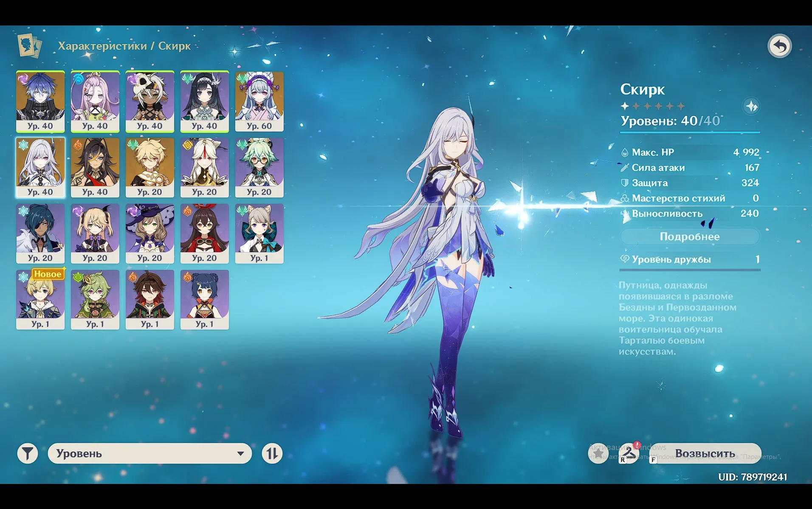Select pink-haired character portrait Ур. 40

click(x=95, y=101)
